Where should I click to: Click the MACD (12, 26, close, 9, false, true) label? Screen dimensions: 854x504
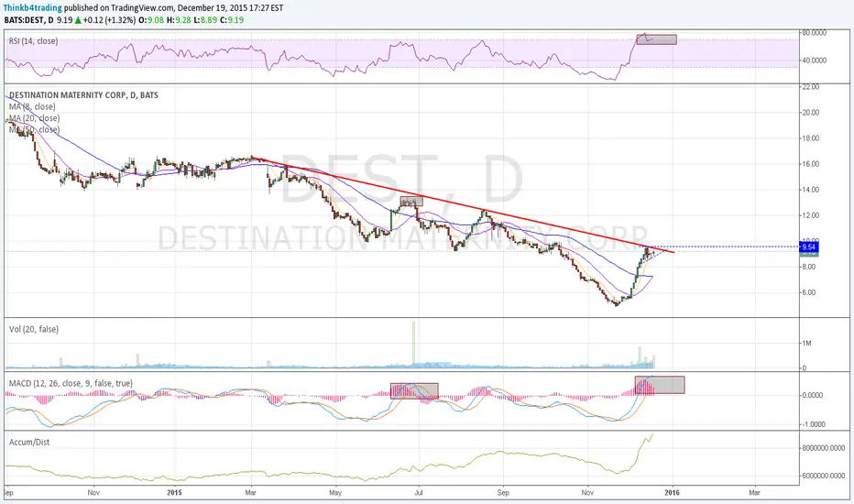click(x=71, y=383)
